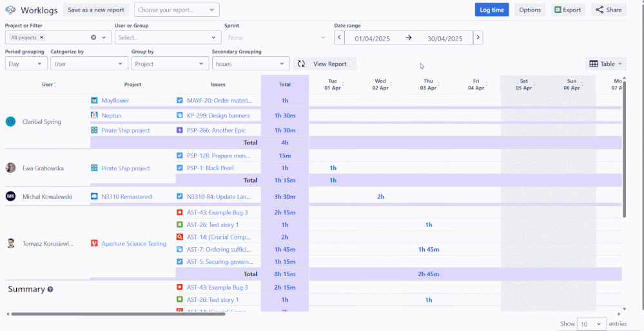644x331 pixels.
Task: Open the Options menu
Action: [529, 10]
